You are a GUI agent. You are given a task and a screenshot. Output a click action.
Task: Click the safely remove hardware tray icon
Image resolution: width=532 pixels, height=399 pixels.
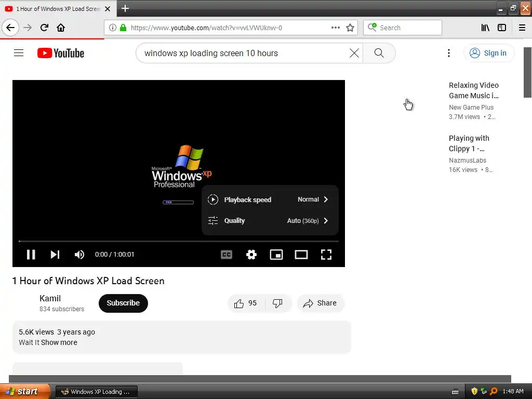tap(484, 391)
